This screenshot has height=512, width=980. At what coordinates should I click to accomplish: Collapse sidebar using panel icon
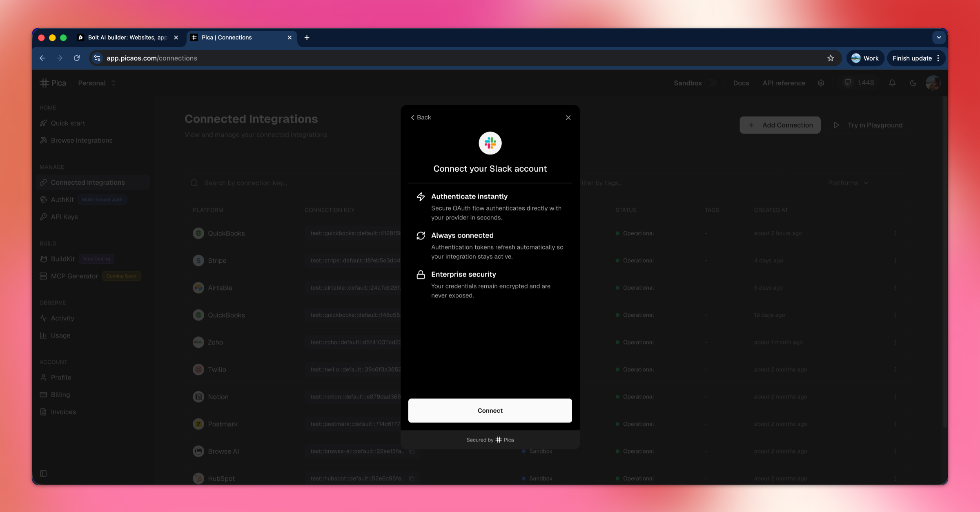pyautogui.click(x=43, y=473)
